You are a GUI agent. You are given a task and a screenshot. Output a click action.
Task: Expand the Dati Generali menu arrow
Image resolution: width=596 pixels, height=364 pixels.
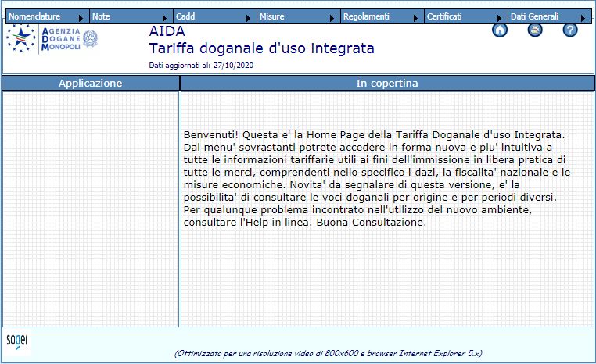(583, 18)
